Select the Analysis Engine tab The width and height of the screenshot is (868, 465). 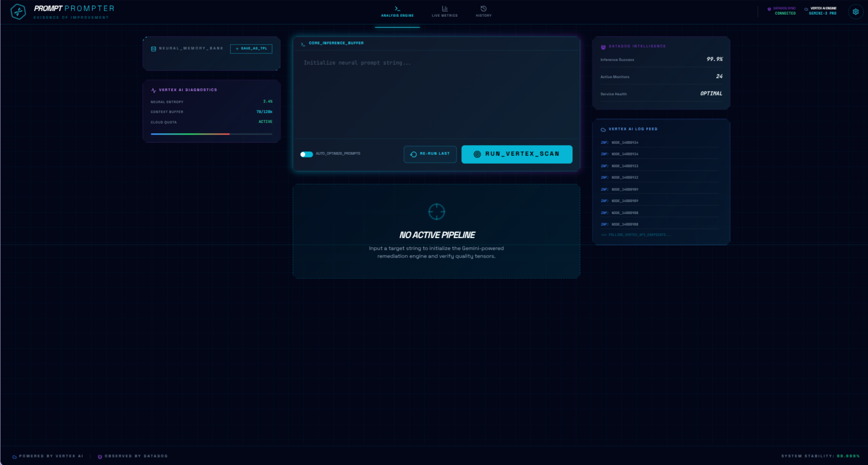pos(397,12)
